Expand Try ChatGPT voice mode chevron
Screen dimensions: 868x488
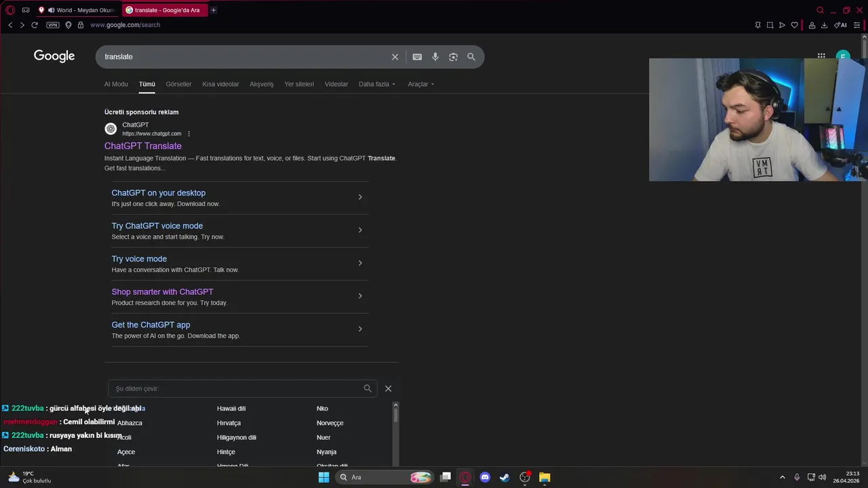pyautogui.click(x=360, y=230)
